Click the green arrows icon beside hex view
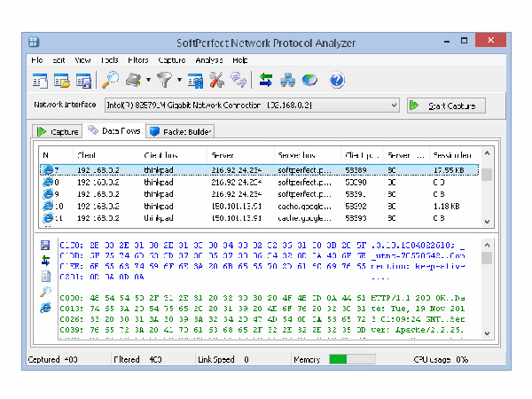The height and width of the screenshot is (399, 532). [x=45, y=261]
